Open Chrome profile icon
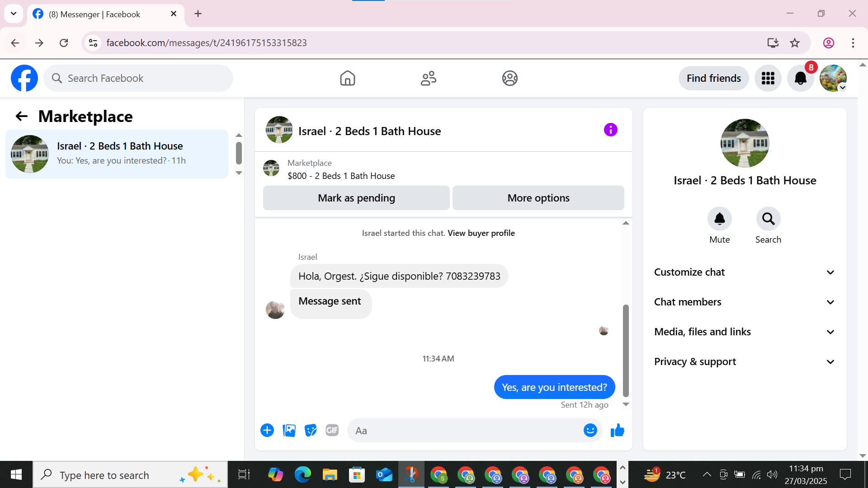868x488 pixels. (x=828, y=43)
